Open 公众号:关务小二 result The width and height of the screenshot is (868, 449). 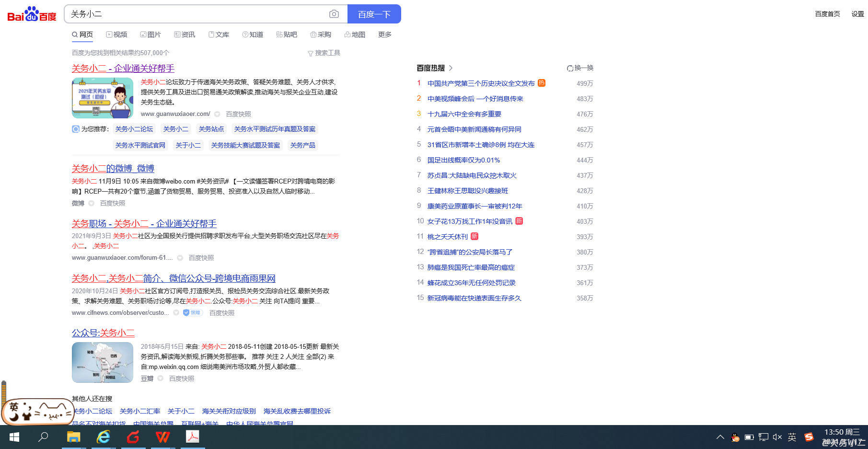pos(103,333)
